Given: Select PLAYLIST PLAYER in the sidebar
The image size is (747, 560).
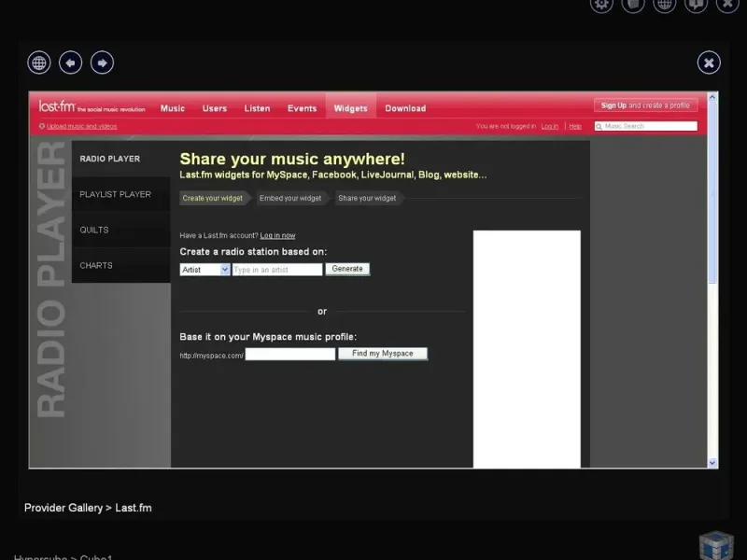Looking at the screenshot, I should pyautogui.click(x=121, y=194).
